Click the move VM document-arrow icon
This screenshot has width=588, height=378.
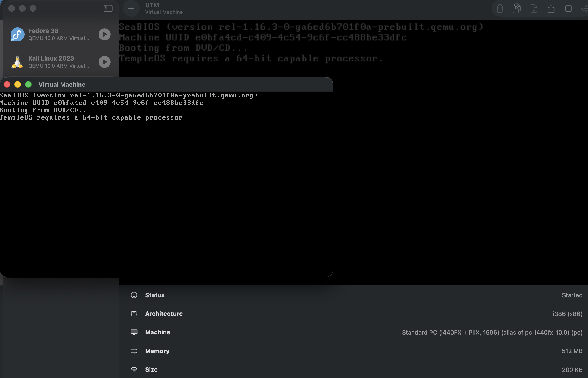point(534,9)
